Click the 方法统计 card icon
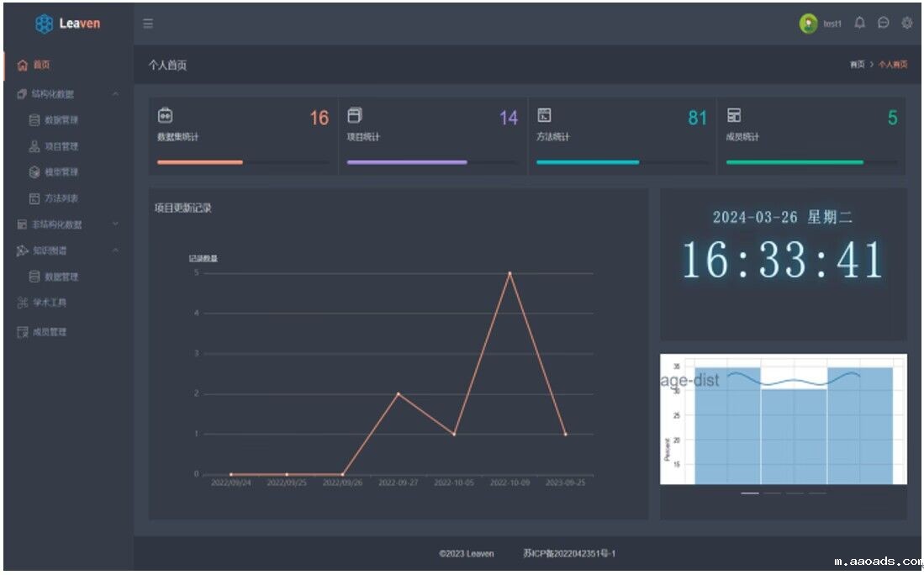This screenshot has height=575, width=924. coord(544,116)
